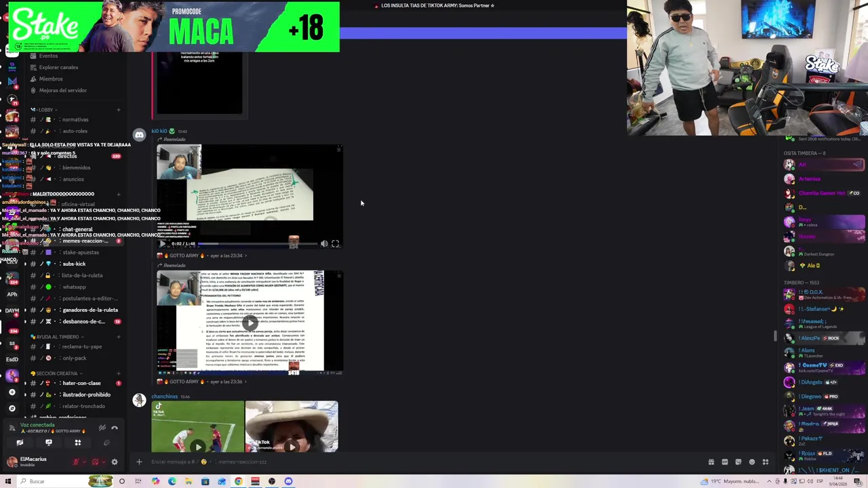Image resolution: width=868 pixels, height=488 pixels.
Task: Enter fullscreen on the first video
Action: tap(335, 243)
